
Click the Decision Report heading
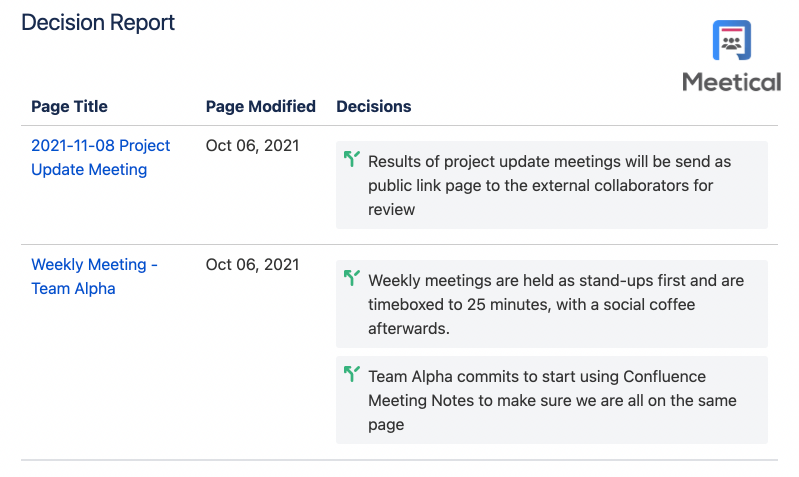tap(98, 22)
